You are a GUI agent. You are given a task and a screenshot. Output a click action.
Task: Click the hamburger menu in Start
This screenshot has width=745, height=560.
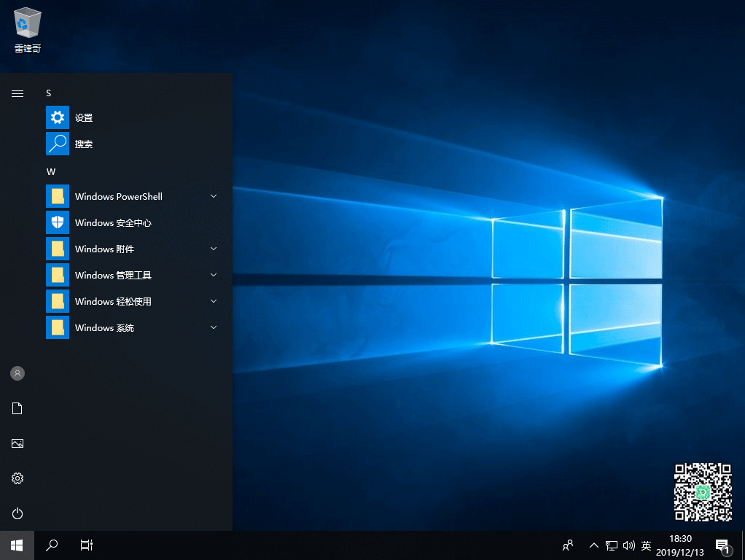tap(17, 93)
